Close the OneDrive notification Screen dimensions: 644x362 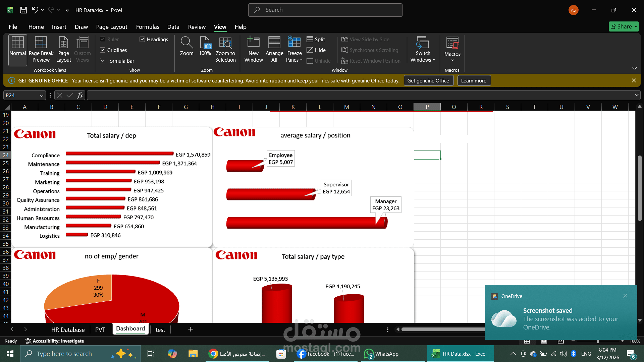coord(625,296)
